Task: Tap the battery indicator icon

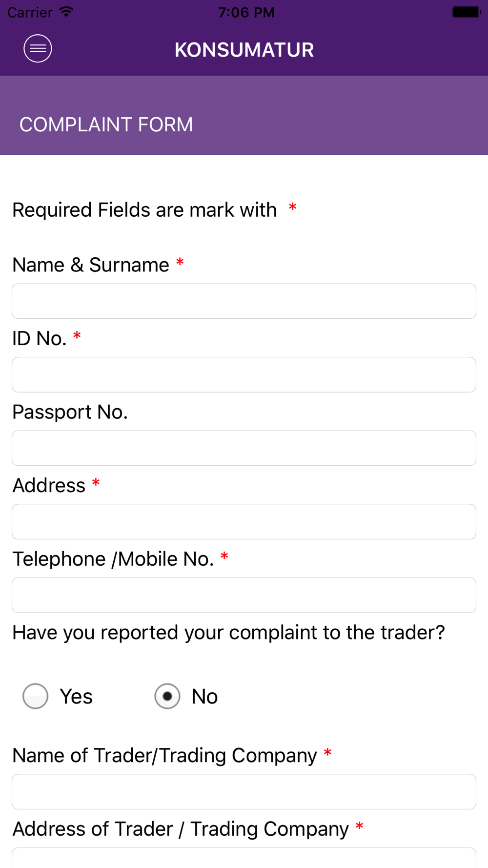Action: 466,12
